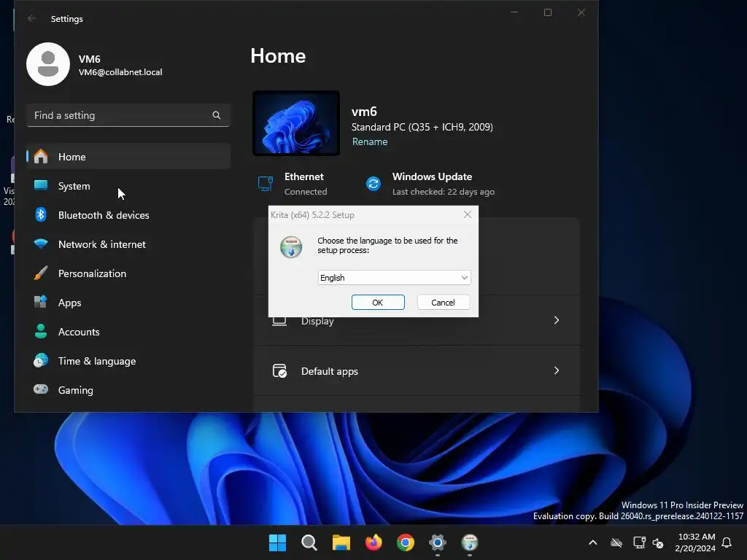
Task: Click Cancel in Krita Setup dialog
Action: coord(443,303)
